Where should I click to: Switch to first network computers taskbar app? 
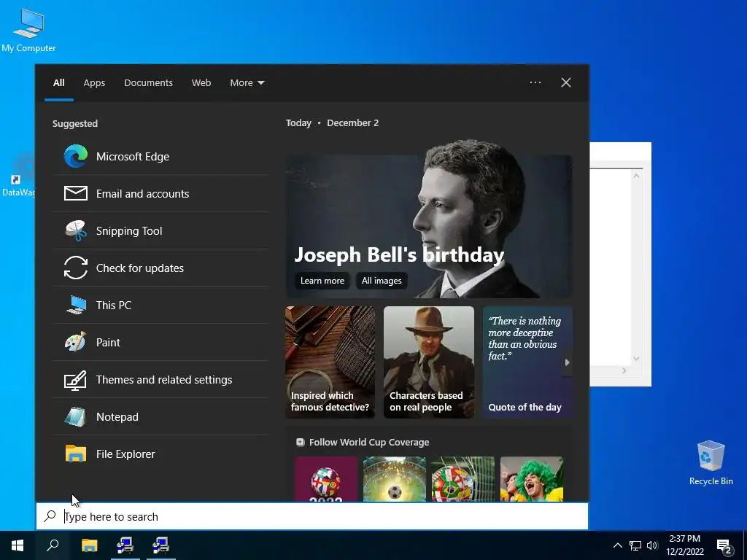(x=125, y=545)
